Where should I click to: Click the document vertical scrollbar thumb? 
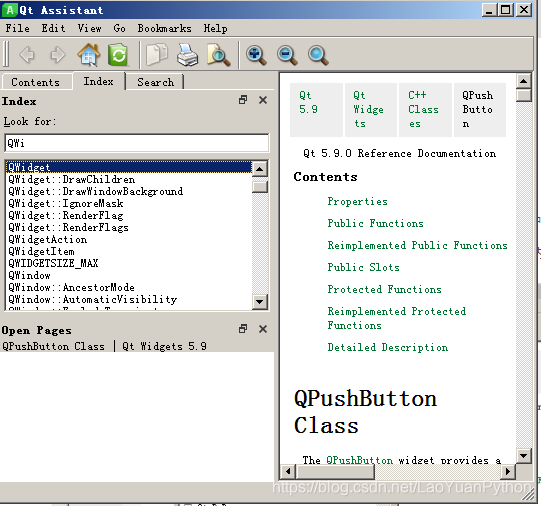pos(523,95)
